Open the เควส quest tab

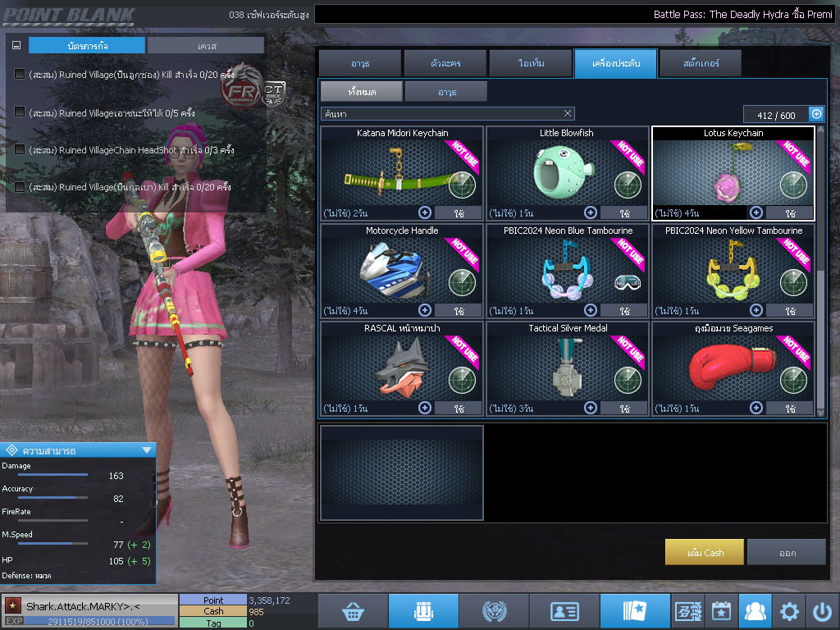pos(206,46)
